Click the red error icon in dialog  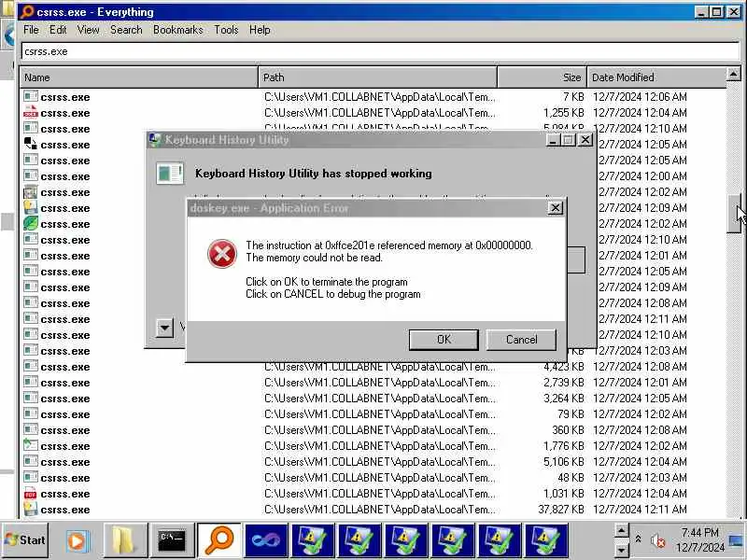[222, 254]
